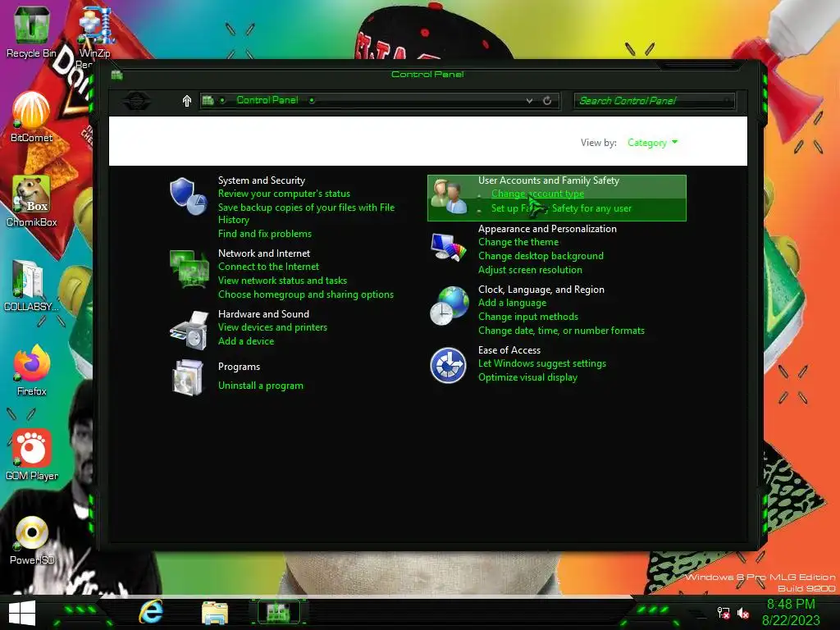Open the Programs disc box icon
Viewport: 840px width, 630px height.
[188, 377]
